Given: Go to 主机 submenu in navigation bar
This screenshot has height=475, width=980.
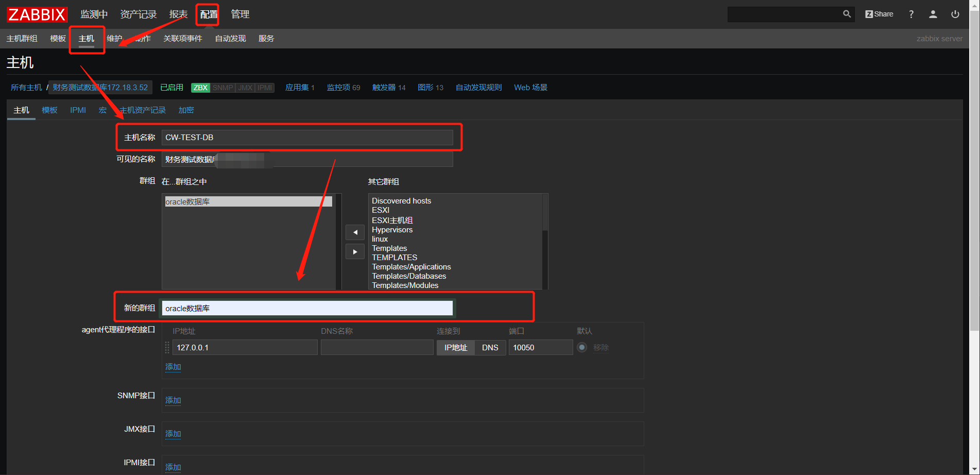Looking at the screenshot, I should (87, 39).
